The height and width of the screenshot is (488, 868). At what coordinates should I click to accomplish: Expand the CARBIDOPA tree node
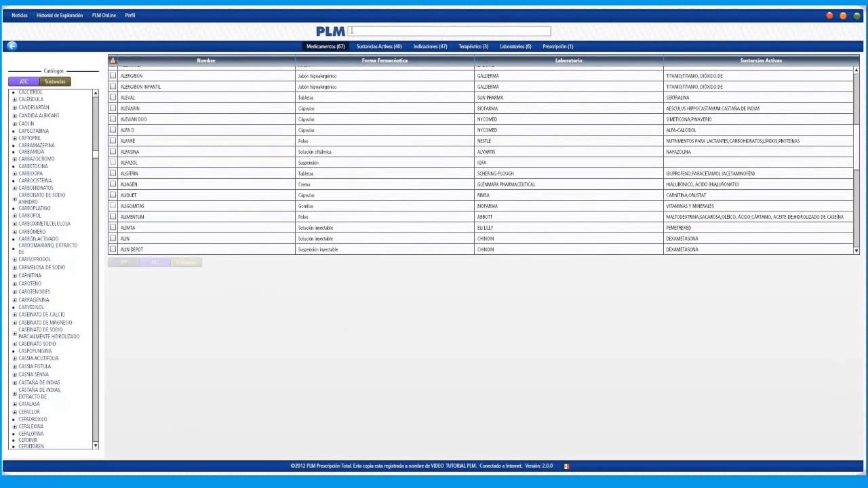[x=14, y=174]
